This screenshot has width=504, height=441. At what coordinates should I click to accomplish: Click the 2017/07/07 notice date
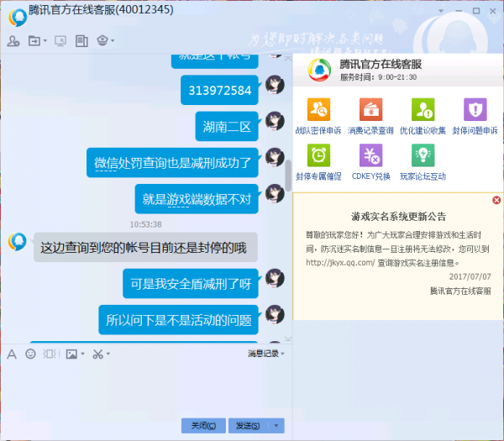pyautogui.click(x=470, y=276)
